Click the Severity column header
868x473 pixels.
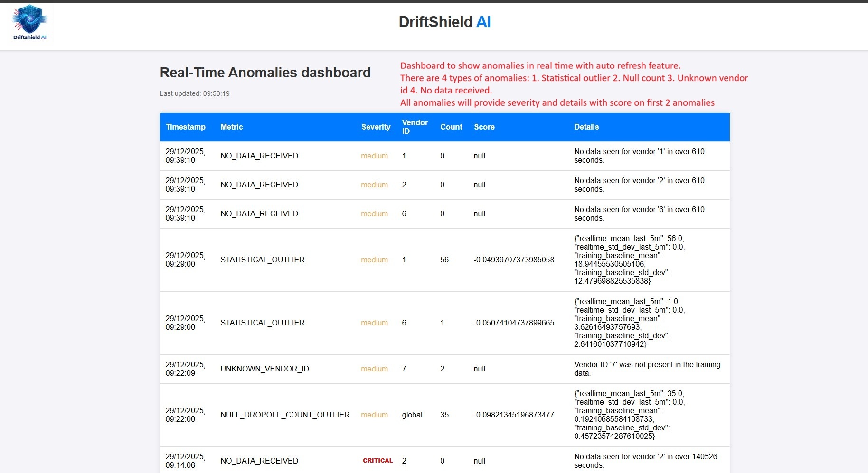click(376, 127)
